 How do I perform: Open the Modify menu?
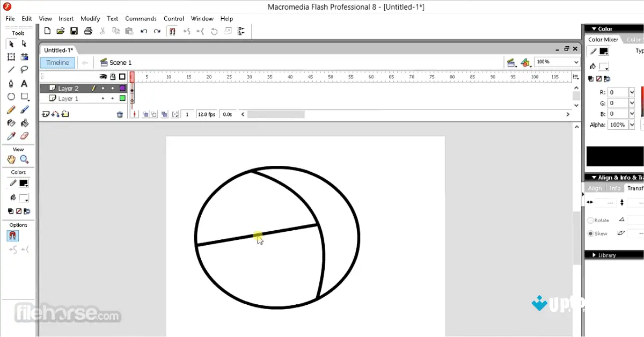[90, 18]
